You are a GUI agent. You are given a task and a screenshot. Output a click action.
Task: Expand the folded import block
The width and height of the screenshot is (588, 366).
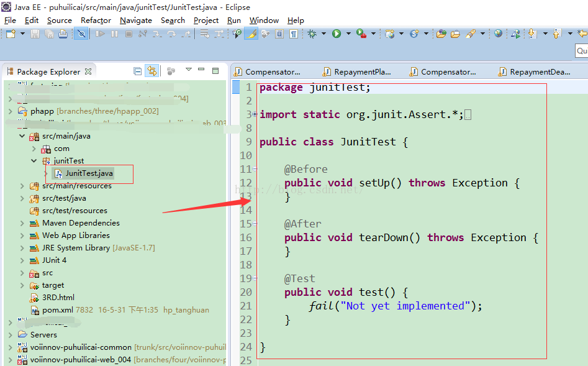coord(255,114)
